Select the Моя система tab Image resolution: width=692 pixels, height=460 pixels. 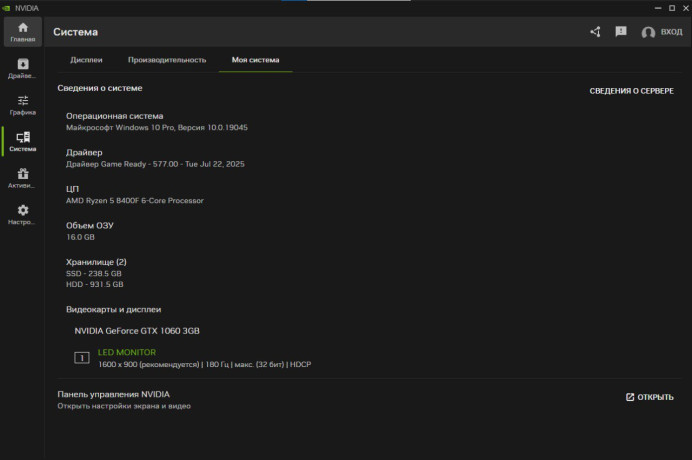point(256,60)
